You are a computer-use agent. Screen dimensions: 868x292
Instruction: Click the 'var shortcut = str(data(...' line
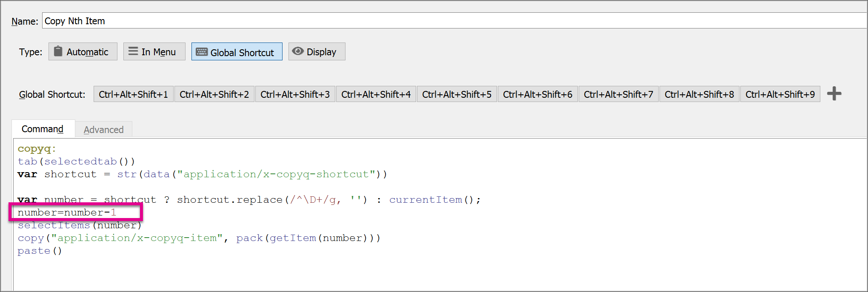click(x=202, y=174)
